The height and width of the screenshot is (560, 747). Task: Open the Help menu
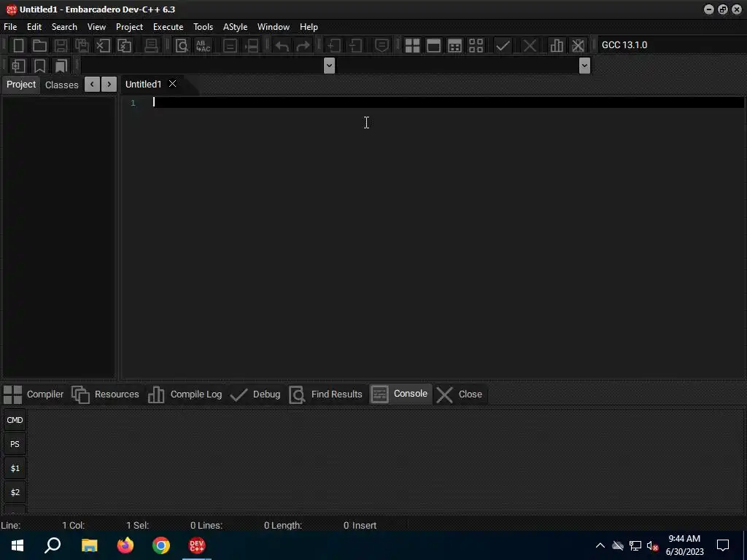pyautogui.click(x=309, y=27)
